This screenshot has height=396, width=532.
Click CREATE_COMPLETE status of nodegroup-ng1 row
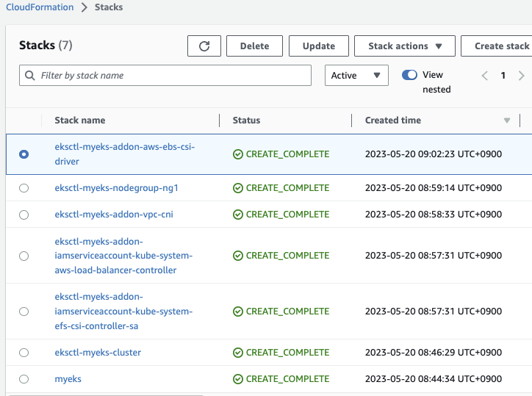pos(281,188)
